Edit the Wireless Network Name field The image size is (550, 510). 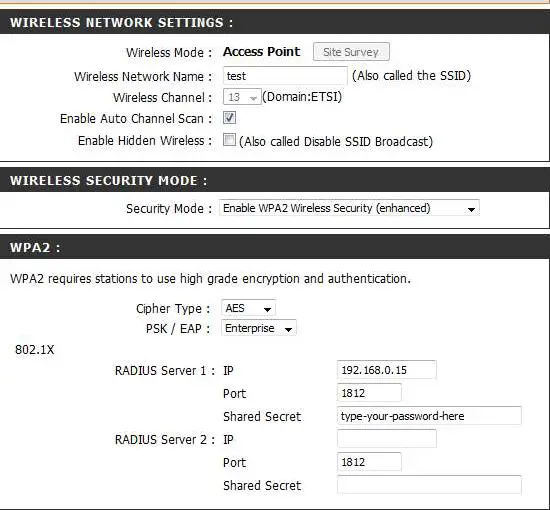coord(285,76)
